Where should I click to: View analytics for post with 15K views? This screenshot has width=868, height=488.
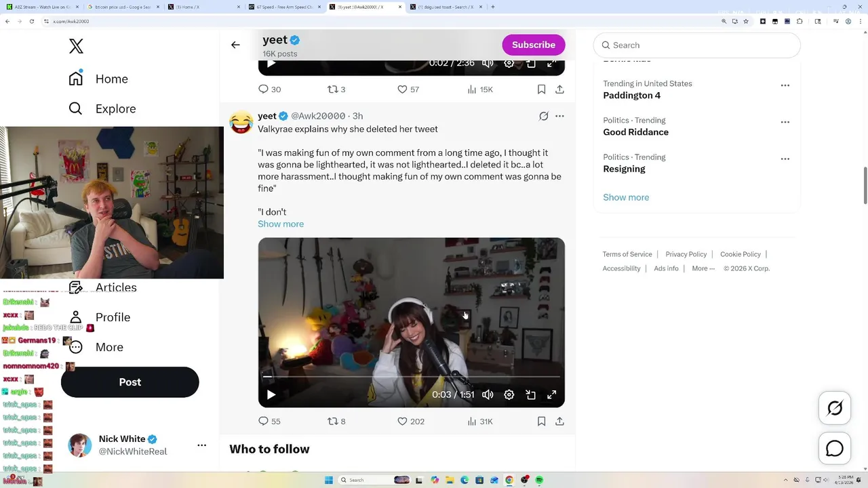pos(480,89)
